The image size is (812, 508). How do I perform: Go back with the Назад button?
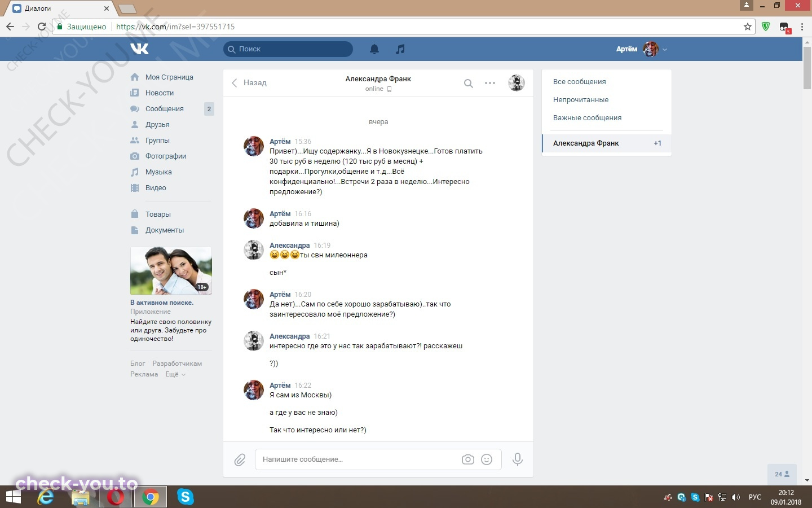coord(249,83)
